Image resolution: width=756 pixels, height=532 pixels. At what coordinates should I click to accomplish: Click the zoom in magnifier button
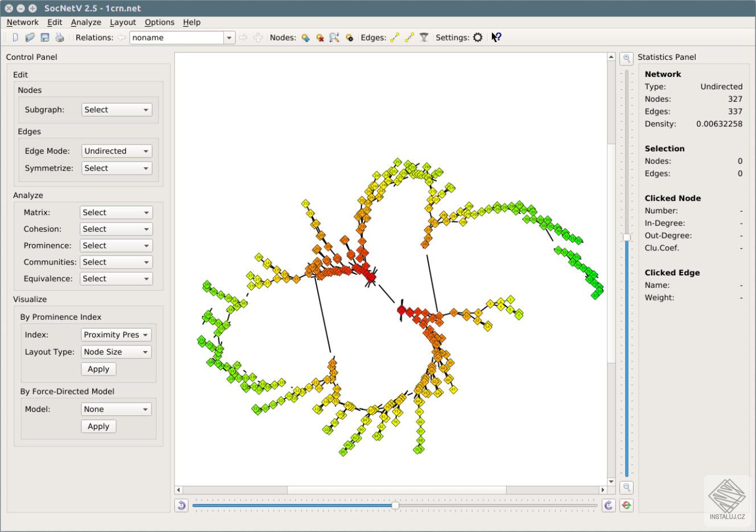tap(626, 59)
